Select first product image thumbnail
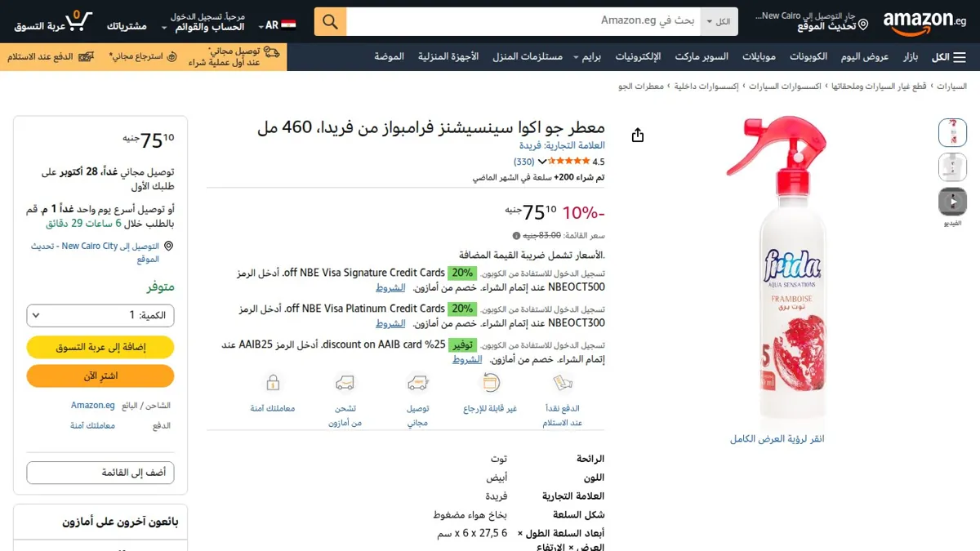Viewport: 980px width, 551px height. click(x=952, y=132)
